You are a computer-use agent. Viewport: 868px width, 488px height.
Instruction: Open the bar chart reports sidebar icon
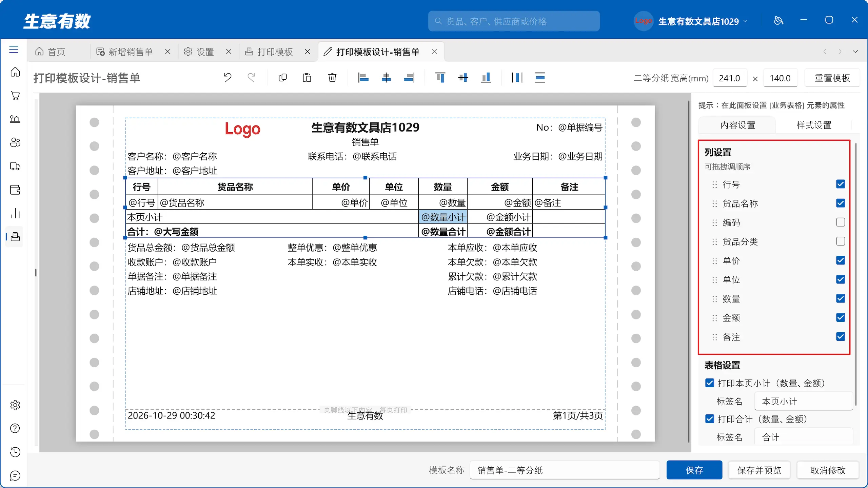tap(15, 213)
